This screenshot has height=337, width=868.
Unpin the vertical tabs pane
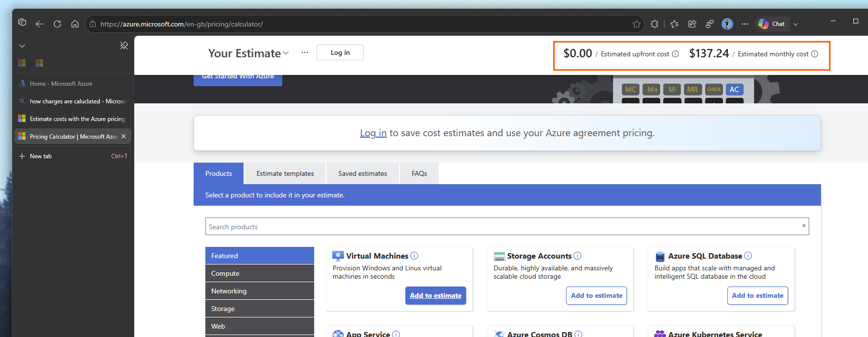[124, 46]
